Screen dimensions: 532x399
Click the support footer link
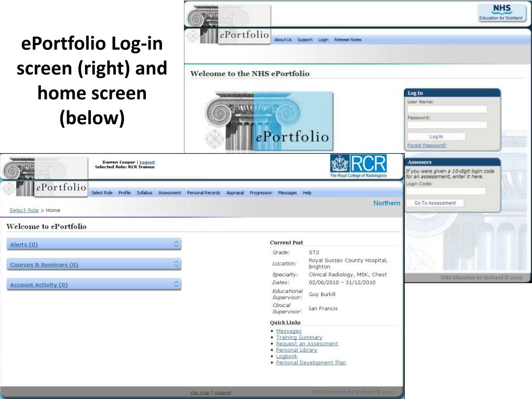[223, 393]
